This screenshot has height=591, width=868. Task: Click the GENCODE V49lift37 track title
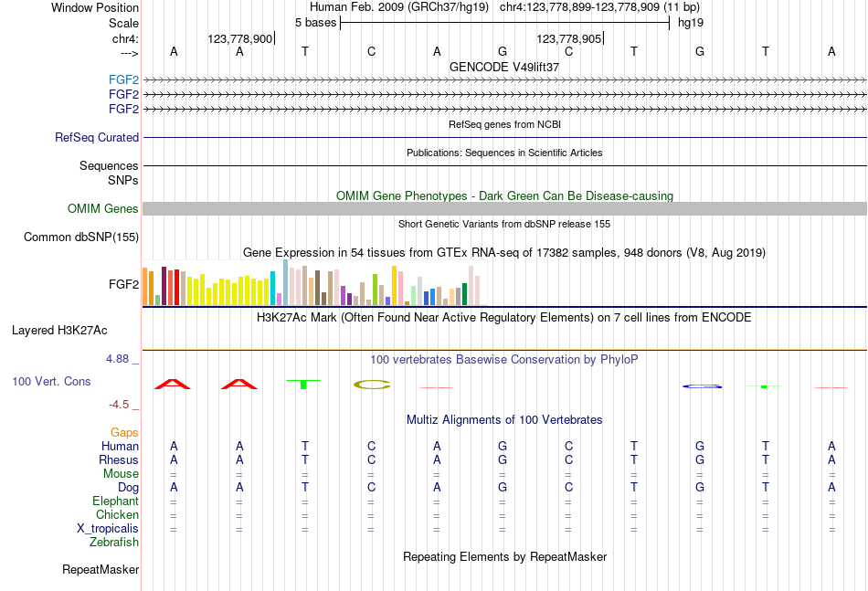[x=504, y=67]
